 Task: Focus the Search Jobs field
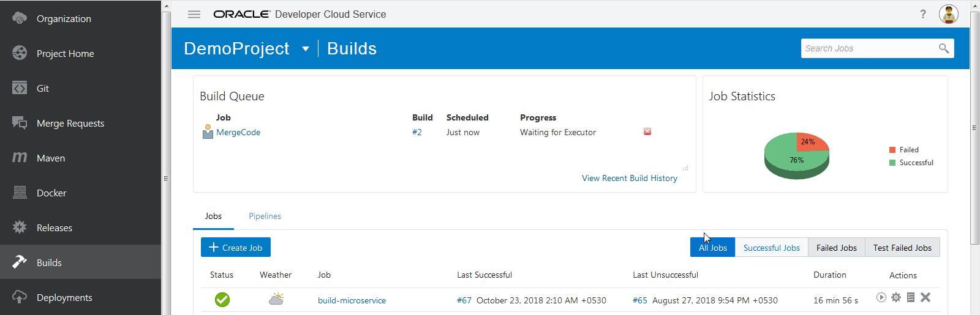[x=870, y=48]
